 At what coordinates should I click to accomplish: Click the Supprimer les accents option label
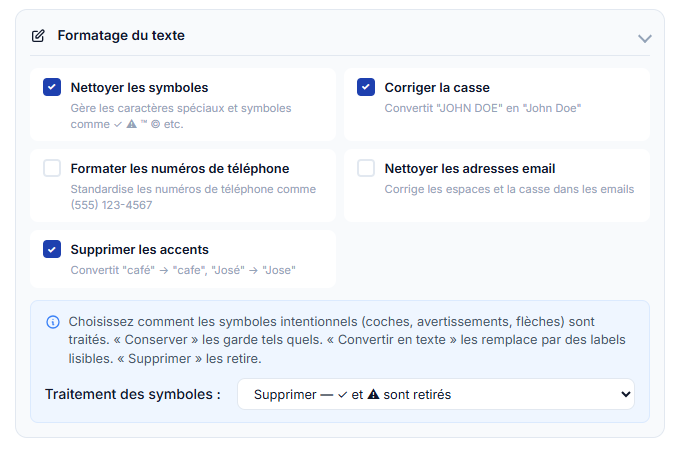pyautogui.click(x=139, y=249)
